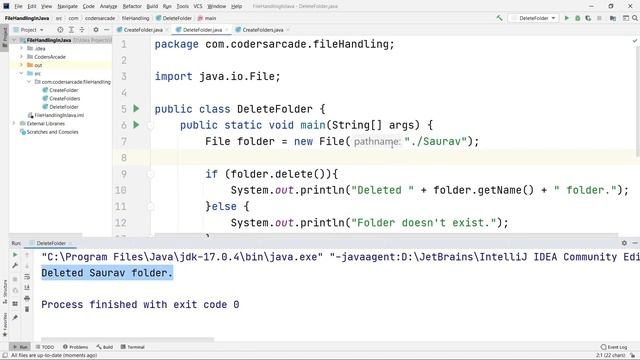Viewport: 640px width, 360px height.
Task: Click the toolbar icon left of Search Everywhere
Action: pyautogui.click(x=625, y=18)
